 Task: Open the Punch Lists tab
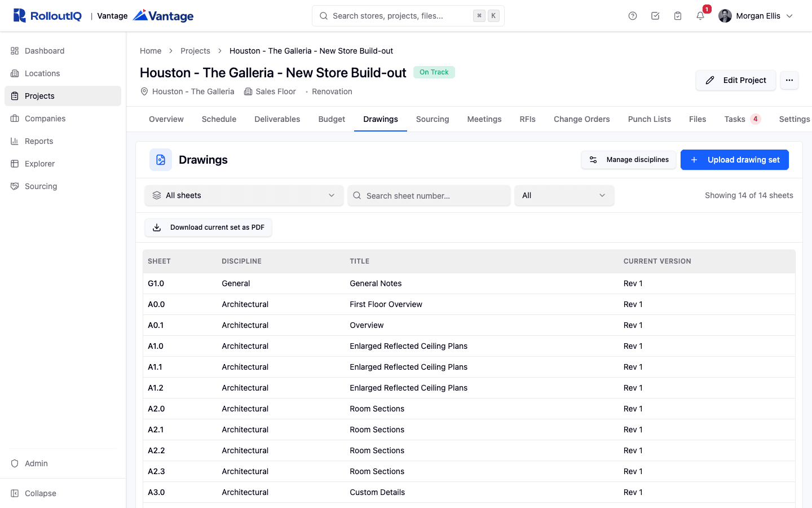tap(650, 119)
